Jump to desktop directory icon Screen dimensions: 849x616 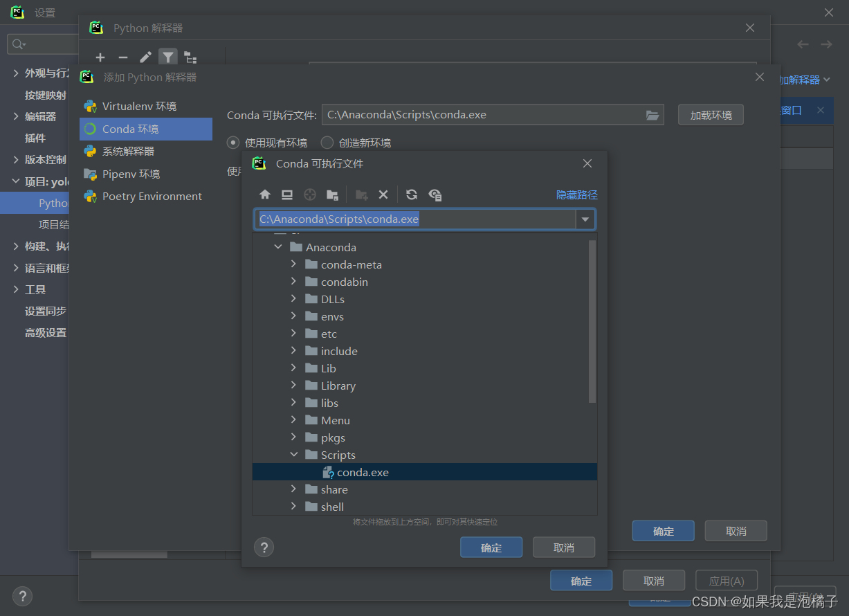coord(287,195)
